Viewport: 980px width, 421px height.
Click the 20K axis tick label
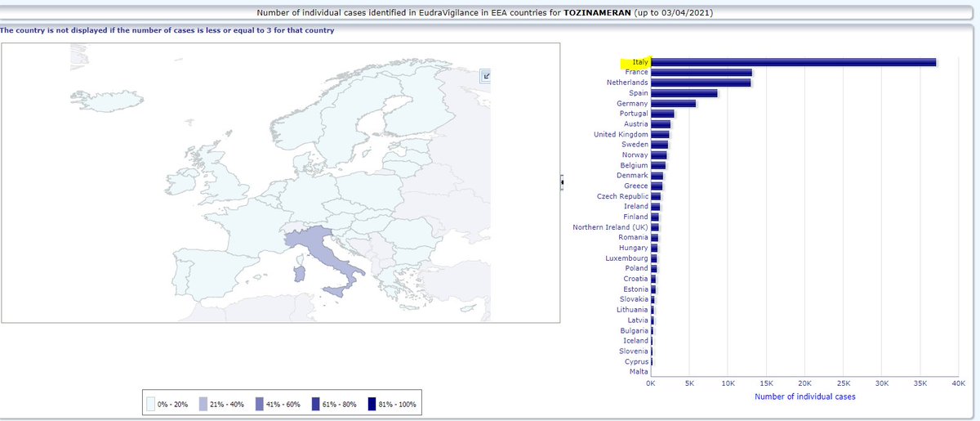(x=804, y=383)
